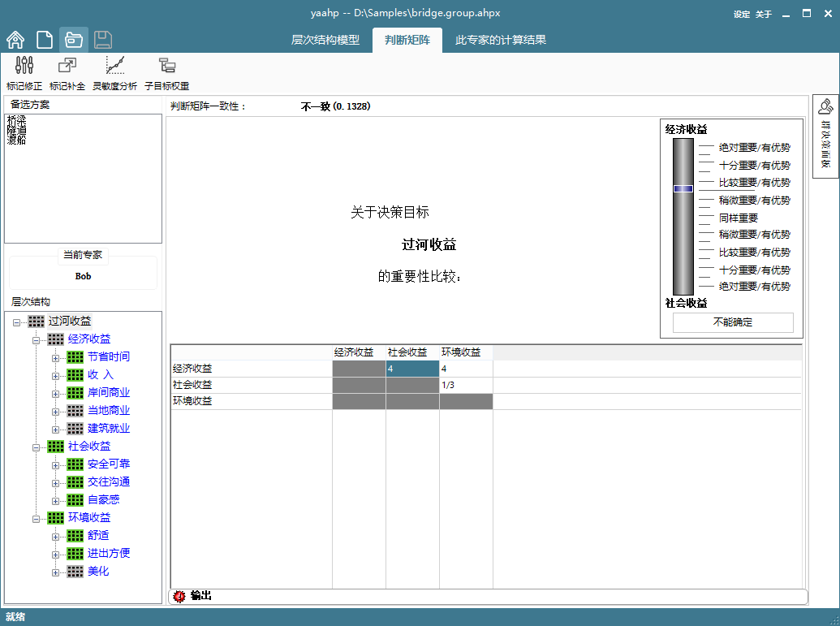Collapse the 经济收益 tree branch
This screenshot has width=840, height=626.
[36, 340]
